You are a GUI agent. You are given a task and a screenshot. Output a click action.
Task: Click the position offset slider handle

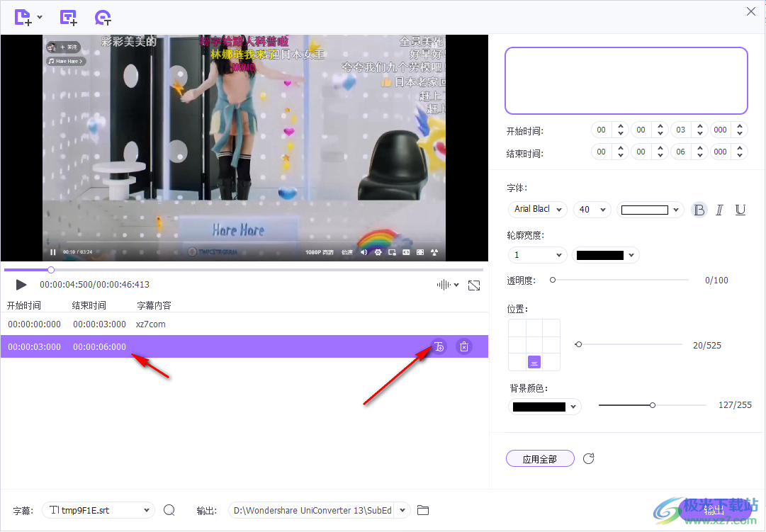click(x=578, y=344)
